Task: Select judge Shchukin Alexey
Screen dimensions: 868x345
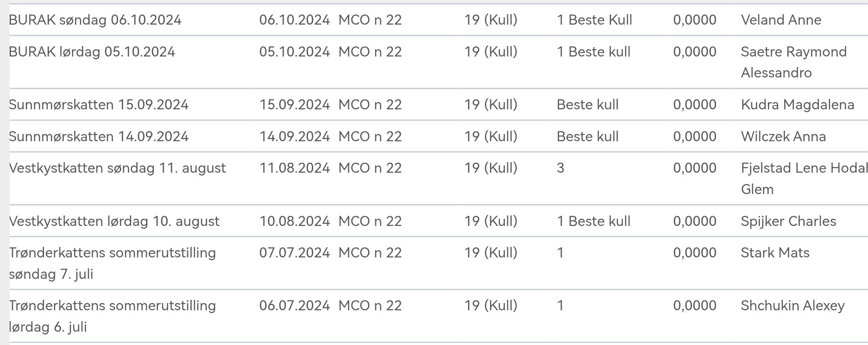Action: click(793, 305)
